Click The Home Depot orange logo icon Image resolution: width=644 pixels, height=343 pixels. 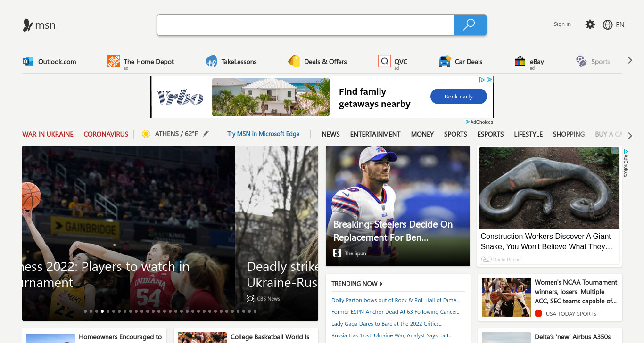[x=114, y=61]
